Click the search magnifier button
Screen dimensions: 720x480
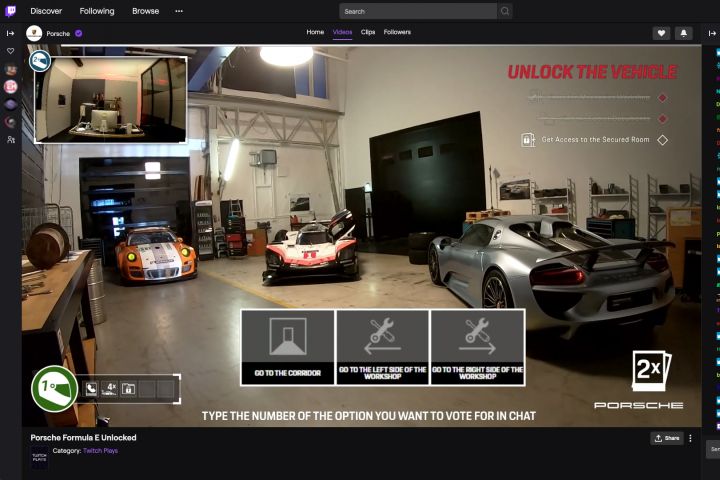point(505,11)
